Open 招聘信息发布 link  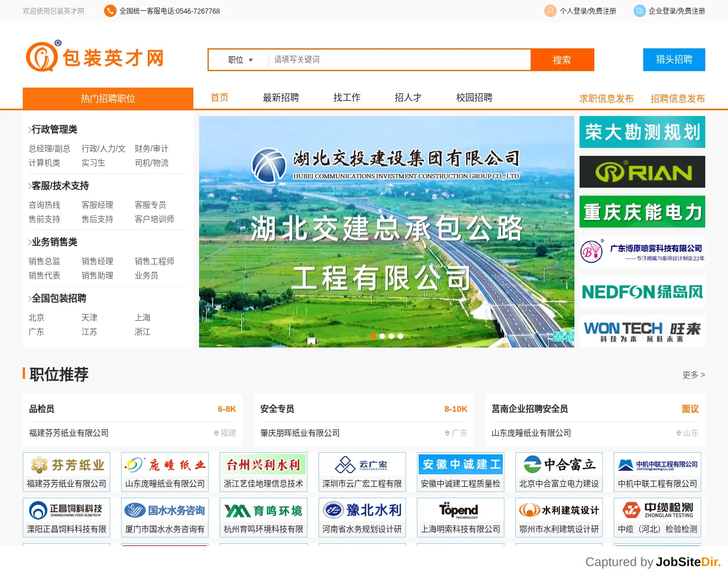click(678, 98)
